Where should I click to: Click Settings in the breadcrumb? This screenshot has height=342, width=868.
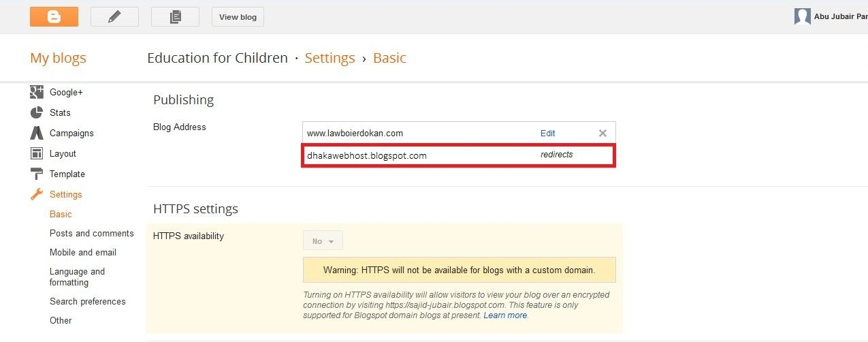pos(330,58)
